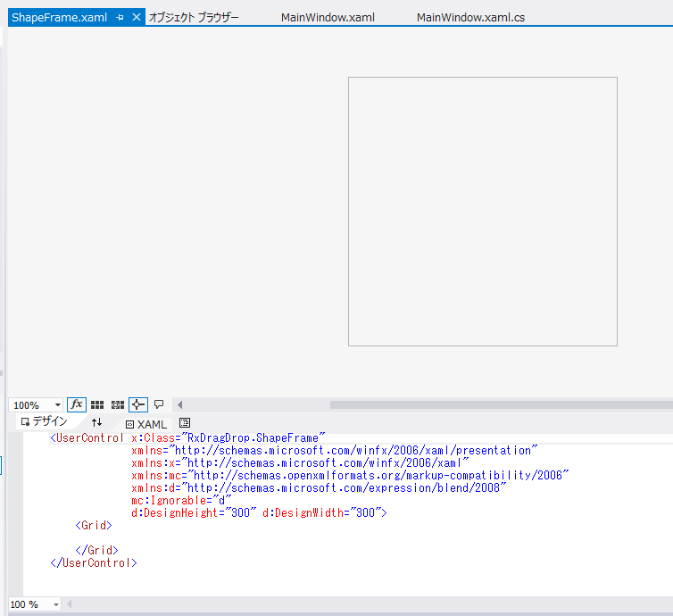The image size is (673, 616).
Task: Show the snap grid with grid icon
Action: pos(97,404)
